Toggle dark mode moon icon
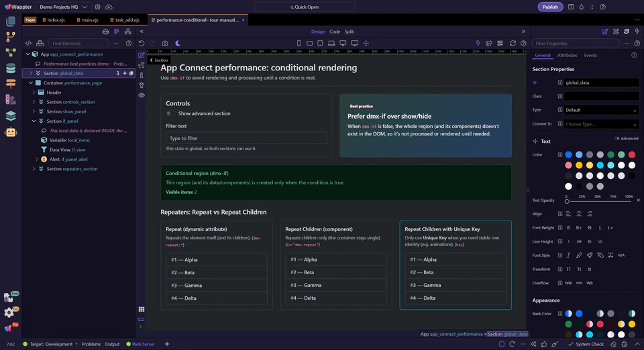 [x=178, y=43]
